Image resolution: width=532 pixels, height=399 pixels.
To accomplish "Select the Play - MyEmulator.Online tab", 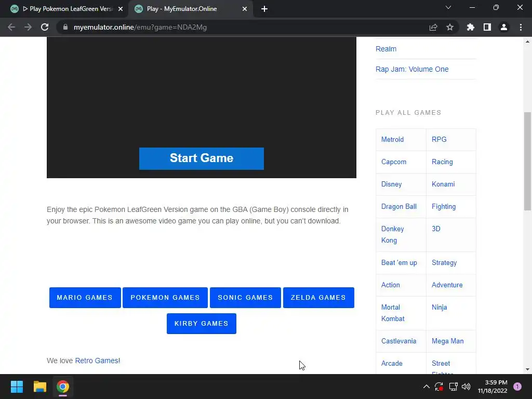I will click(x=191, y=9).
